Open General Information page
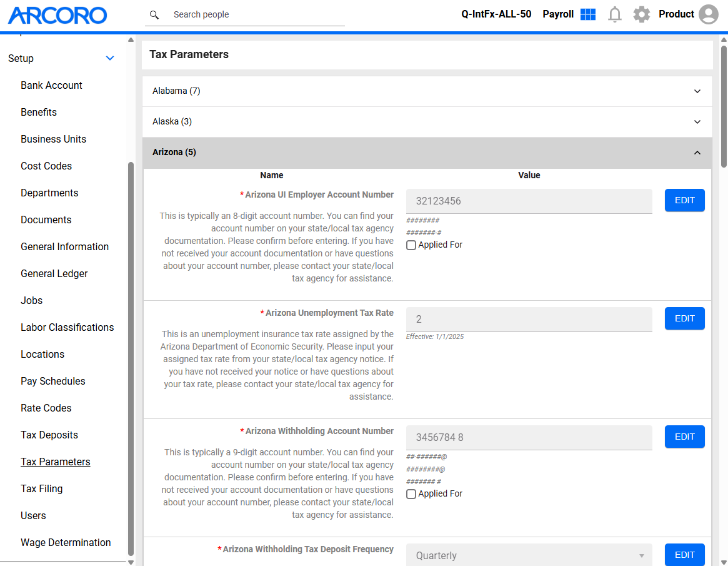The image size is (728, 566). click(x=64, y=247)
